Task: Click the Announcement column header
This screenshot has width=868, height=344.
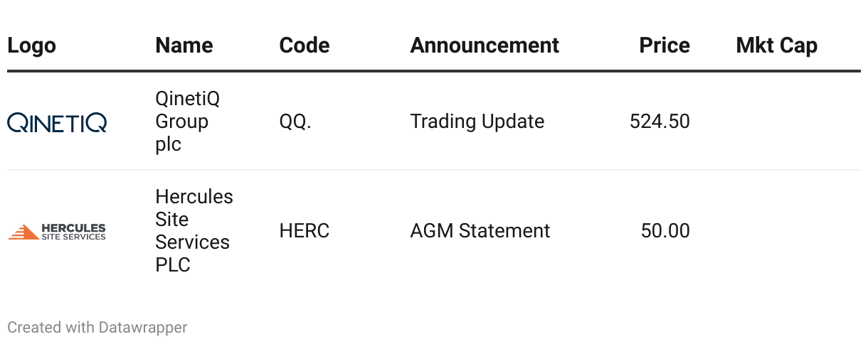Action: coord(485,45)
